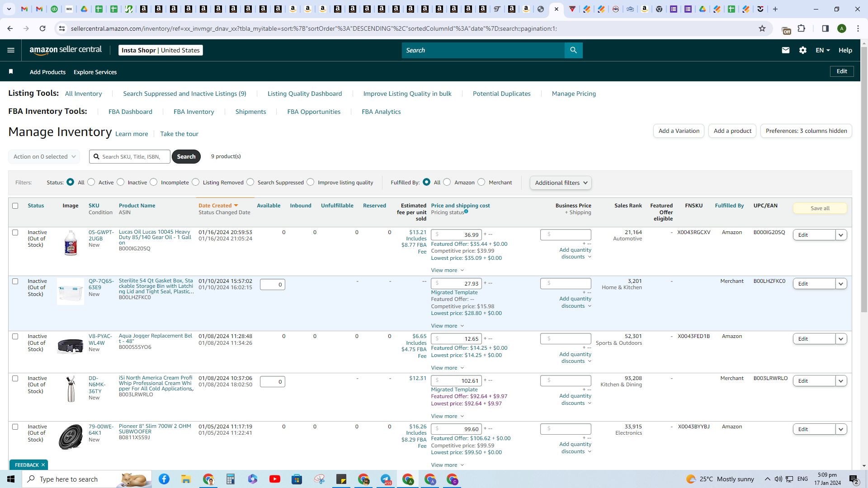Click the Pioneer subwoofer product thumbnail
Image resolution: width=868 pixels, height=488 pixels.
tap(71, 437)
